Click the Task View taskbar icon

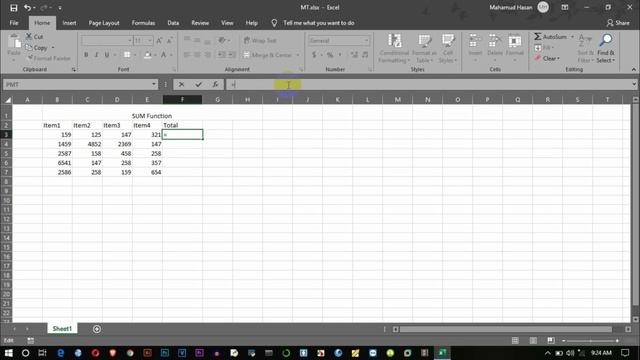pos(42,353)
